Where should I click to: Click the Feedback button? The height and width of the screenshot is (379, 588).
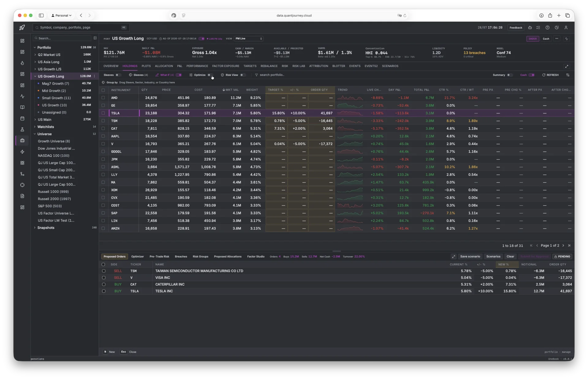pyautogui.click(x=516, y=28)
